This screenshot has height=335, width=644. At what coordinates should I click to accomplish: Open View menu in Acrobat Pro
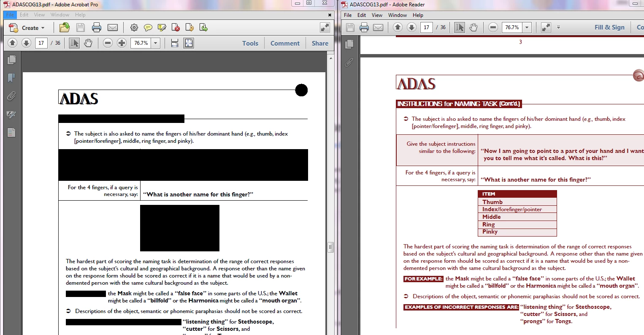(39, 15)
